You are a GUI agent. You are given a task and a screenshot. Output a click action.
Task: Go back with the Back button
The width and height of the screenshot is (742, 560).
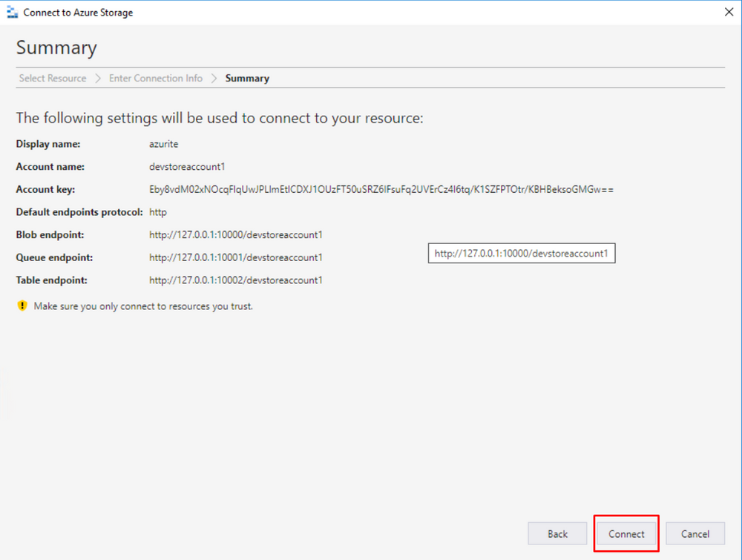557,533
